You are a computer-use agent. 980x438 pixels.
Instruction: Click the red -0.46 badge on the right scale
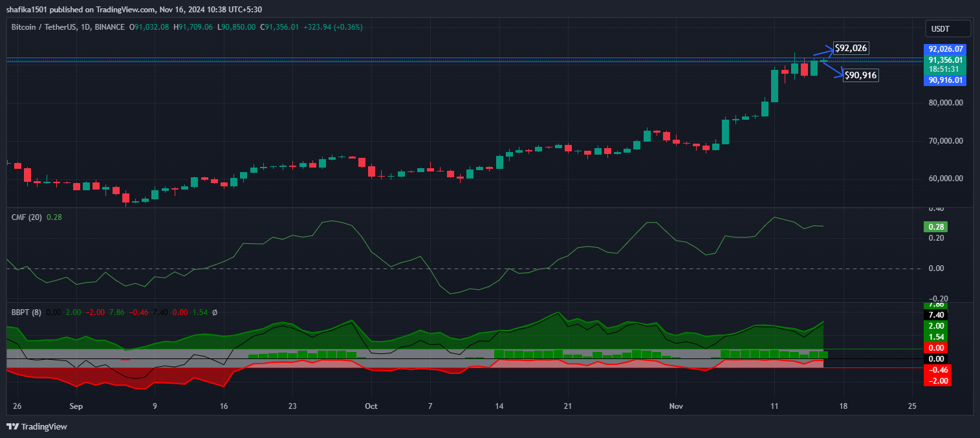tap(936, 370)
